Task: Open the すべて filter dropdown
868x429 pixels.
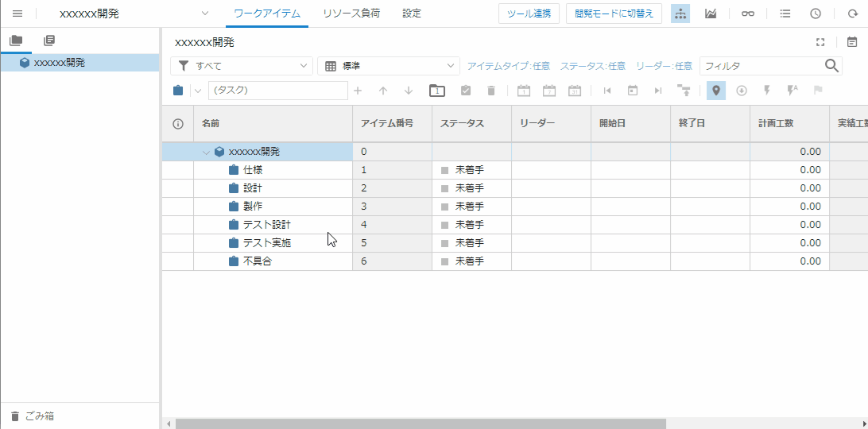Action: tap(242, 66)
